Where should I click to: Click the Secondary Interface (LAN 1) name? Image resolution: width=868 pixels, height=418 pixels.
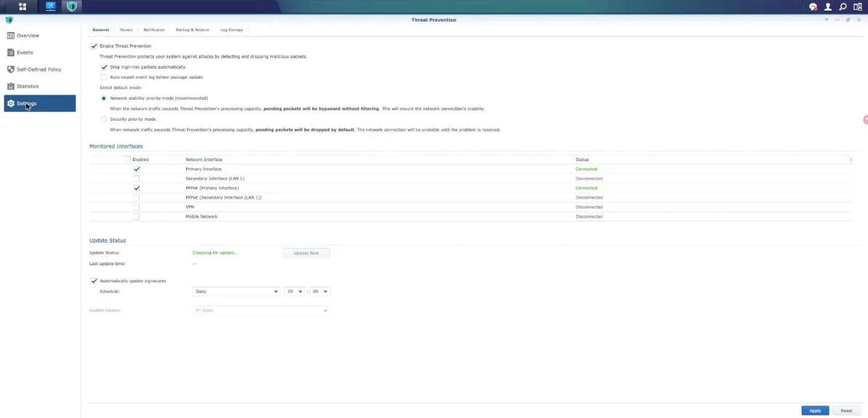pyautogui.click(x=215, y=178)
